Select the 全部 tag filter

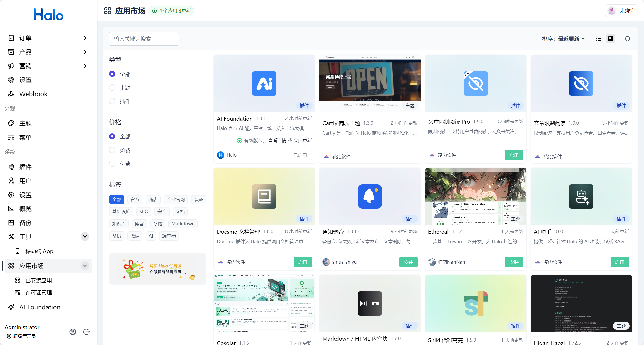pyautogui.click(x=117, y=200)
